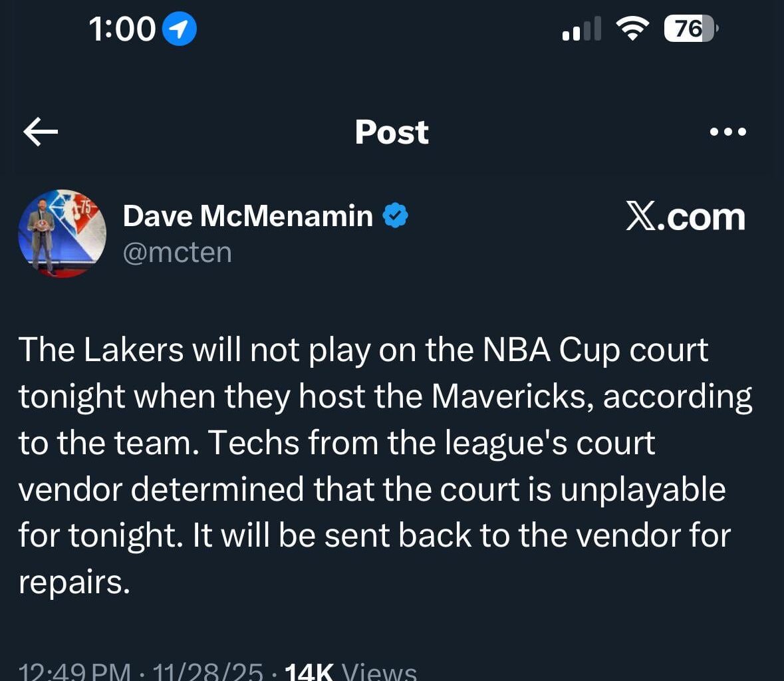Screen dimensions: 784x681
Task: Tap the clock showing 1:00
Action: pyautogui.click(x=123, y=28)
